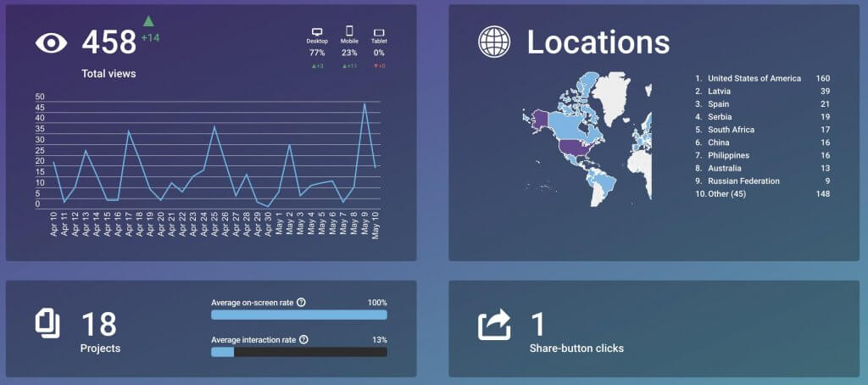Click the May 2 axis label
Image resolution: width=868 pixels, height=385 pixels.
pyautogui.click(x=290, y=225)
